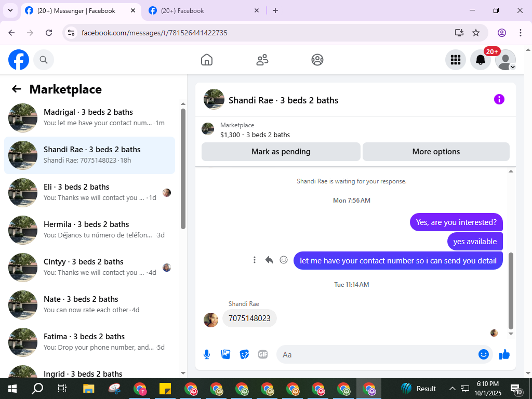Open the Groups icon in top navigation
This screenshot has width=532, height=399.
click(x=317, y=60)
